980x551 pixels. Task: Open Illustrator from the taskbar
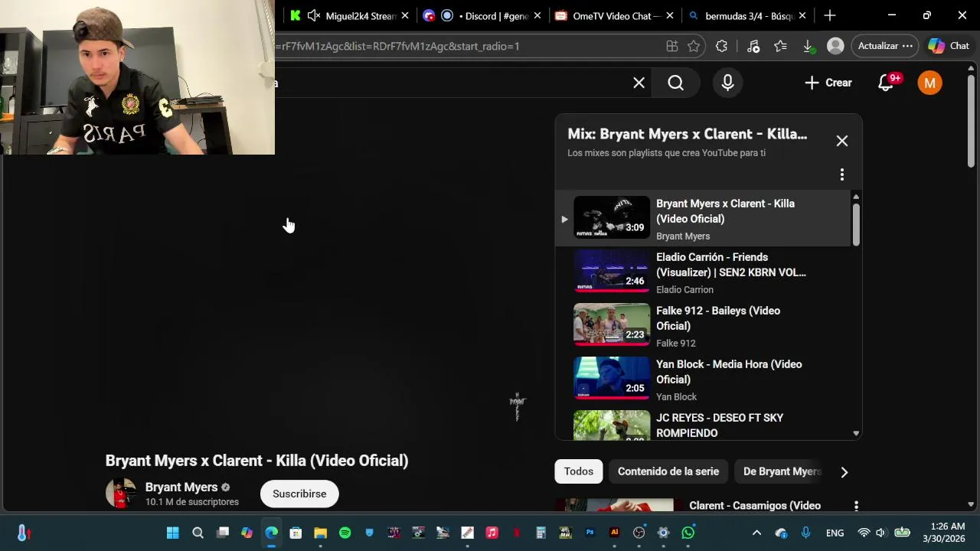pyautogui.click(x=614, y=533)
